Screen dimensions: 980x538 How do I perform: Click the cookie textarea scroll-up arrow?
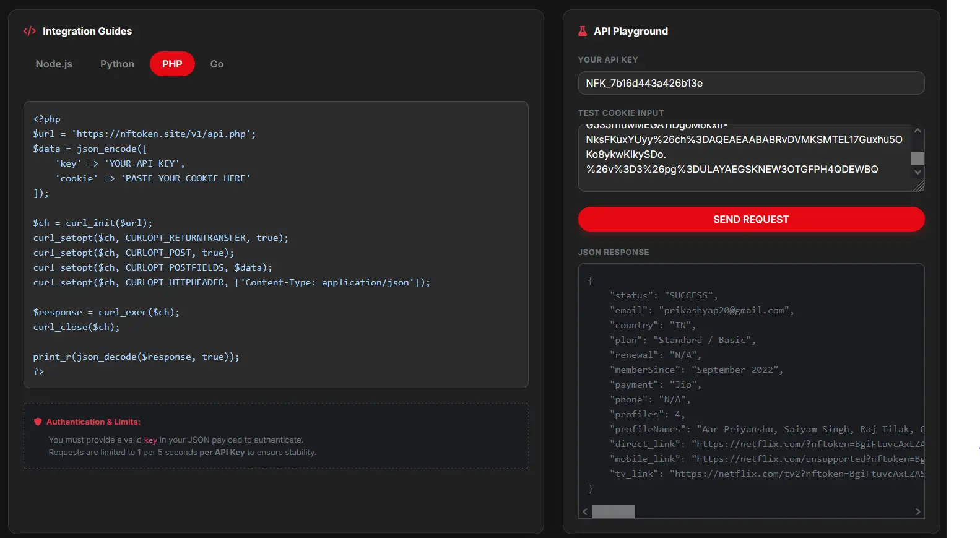click(x=917, y=131)
